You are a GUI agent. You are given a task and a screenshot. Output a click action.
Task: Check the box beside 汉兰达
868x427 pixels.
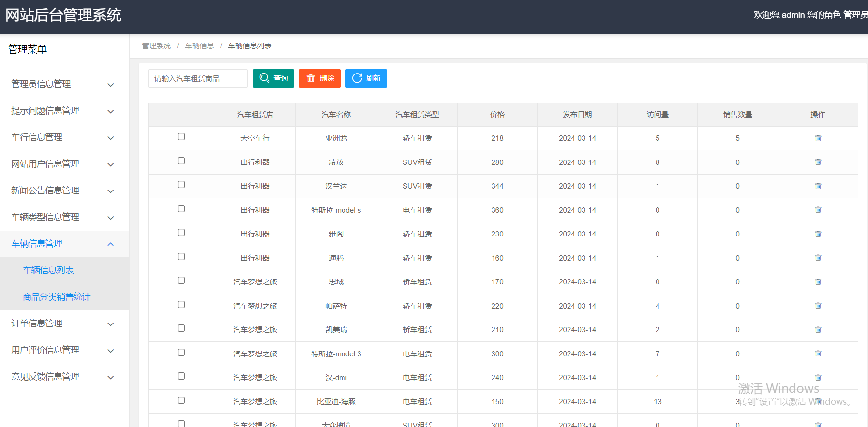click(x=181, y=185)
